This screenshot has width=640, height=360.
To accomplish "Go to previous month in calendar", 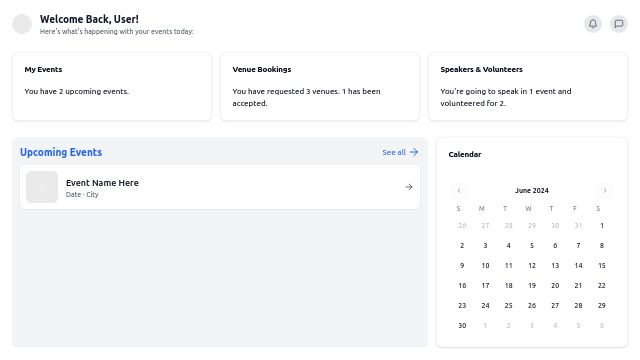I will [459, 190].
